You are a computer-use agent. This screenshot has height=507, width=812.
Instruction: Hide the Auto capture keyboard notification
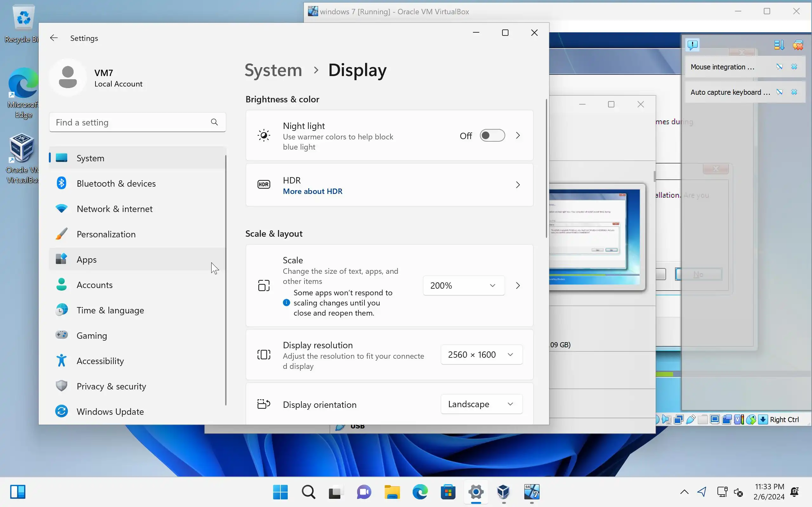click(x=779, y=92)
